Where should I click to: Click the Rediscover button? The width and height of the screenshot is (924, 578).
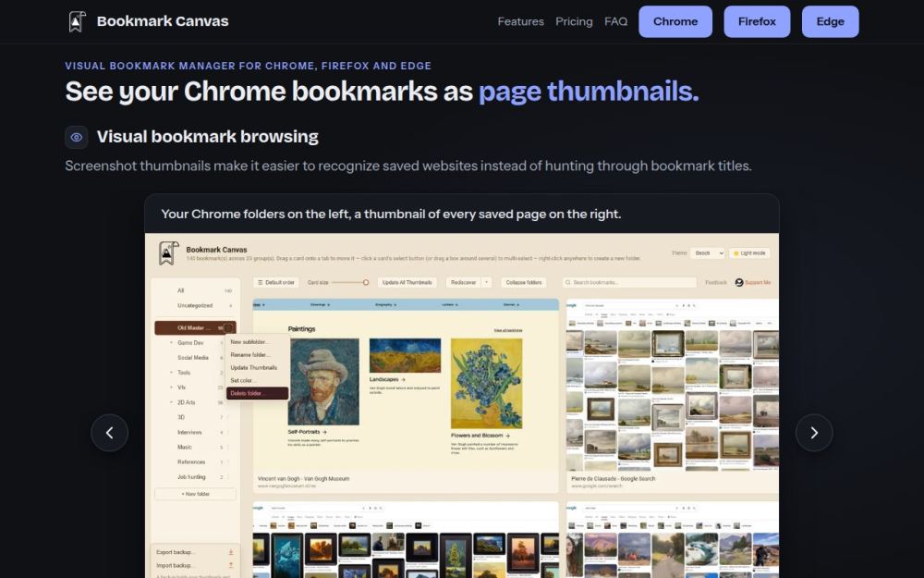[x=463, y=282]
